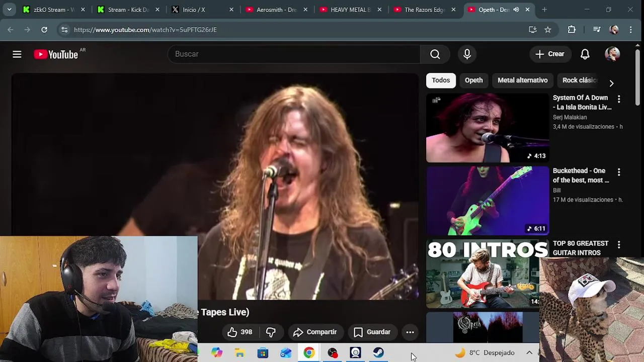Open TOP 80 GREATEST GUITAR INTROS title
The image size is (644, 362).
pyautogui.click(x=581, y=248)
